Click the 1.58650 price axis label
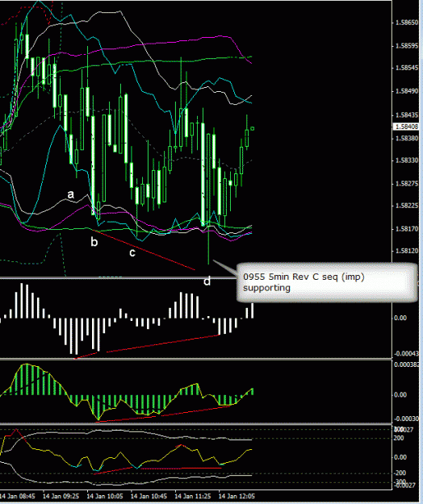Viewport: 423px width, 504px height. point(407,23)
